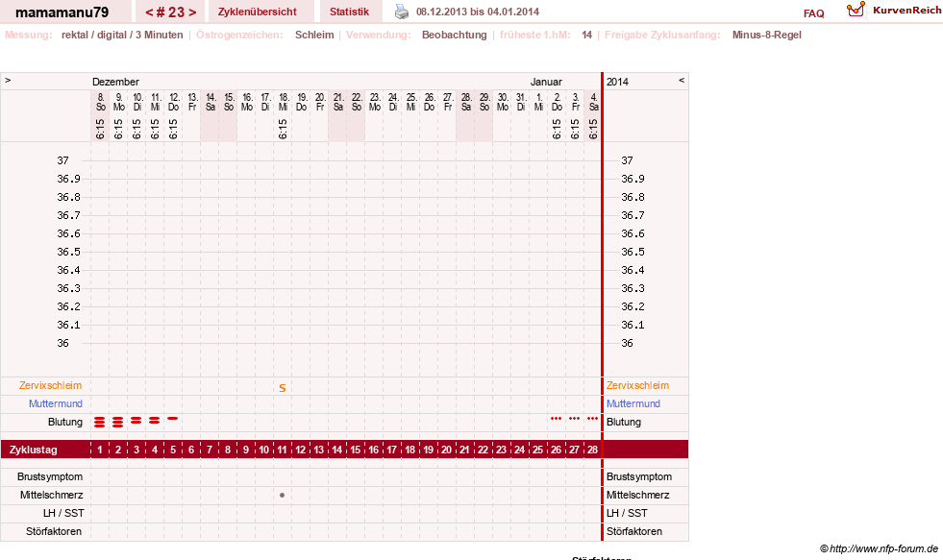Click the nfp-forum.de copyright link
This screenshot has width=943, height=560.
coord(879,548)
